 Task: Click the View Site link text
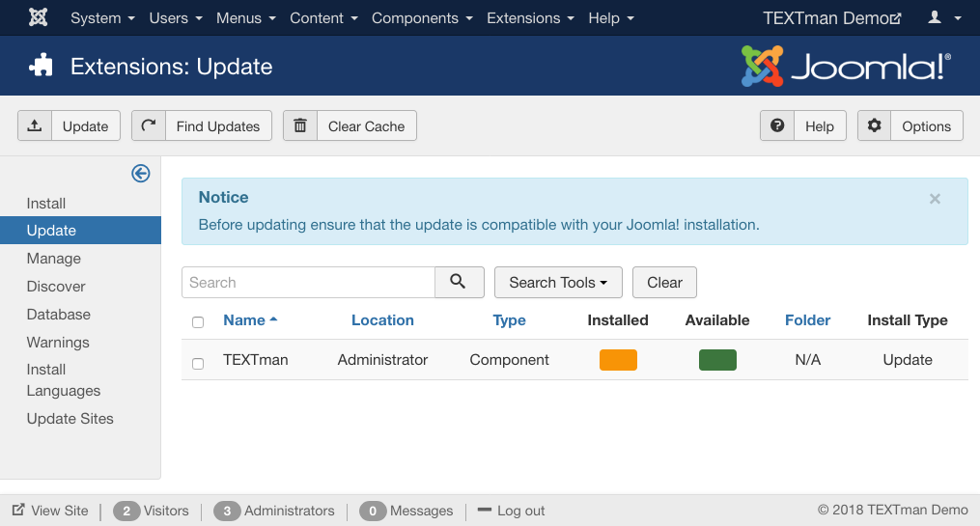click(60, 511)
